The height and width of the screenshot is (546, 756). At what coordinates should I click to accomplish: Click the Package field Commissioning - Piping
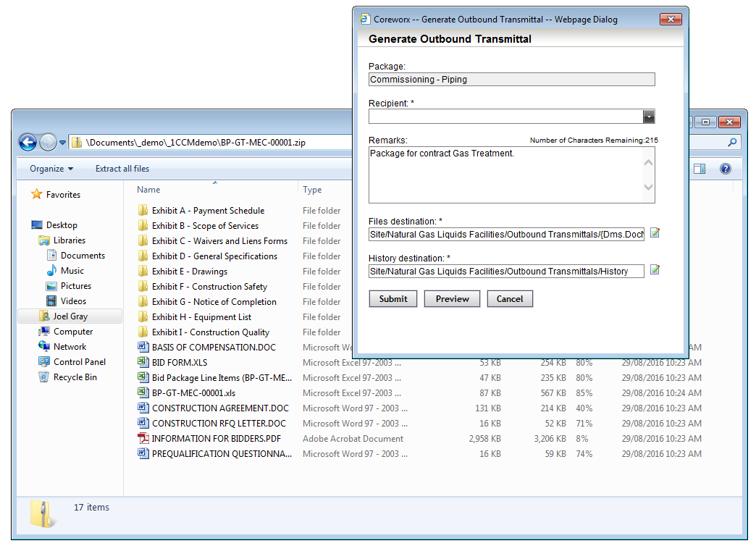511,80
